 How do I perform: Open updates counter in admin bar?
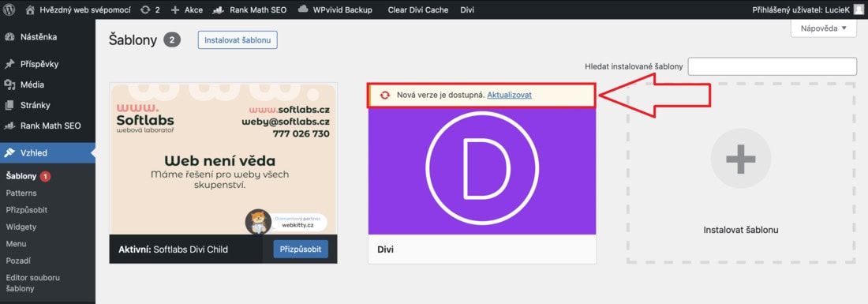[x=150, y=10]
